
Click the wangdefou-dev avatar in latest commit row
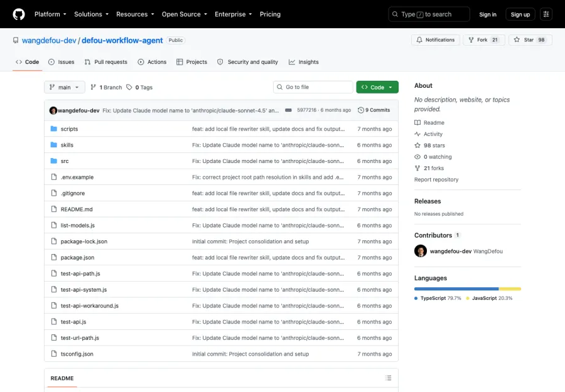coord(53,110)
